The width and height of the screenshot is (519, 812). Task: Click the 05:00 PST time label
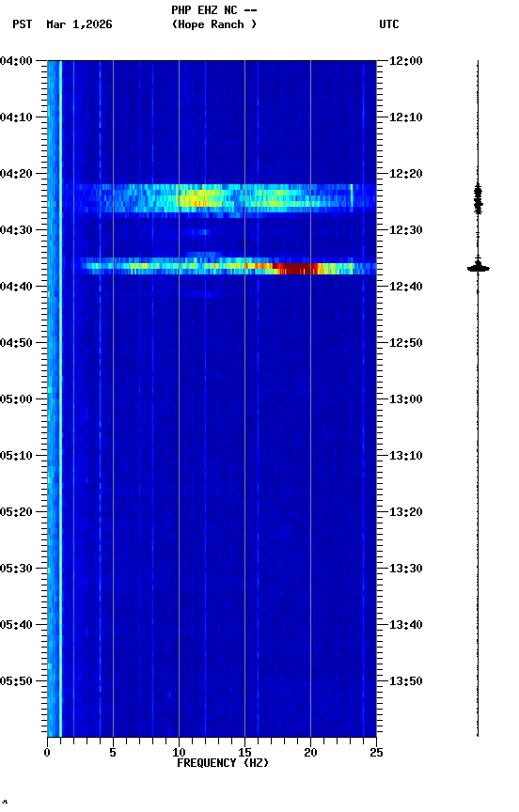[16, 399]
